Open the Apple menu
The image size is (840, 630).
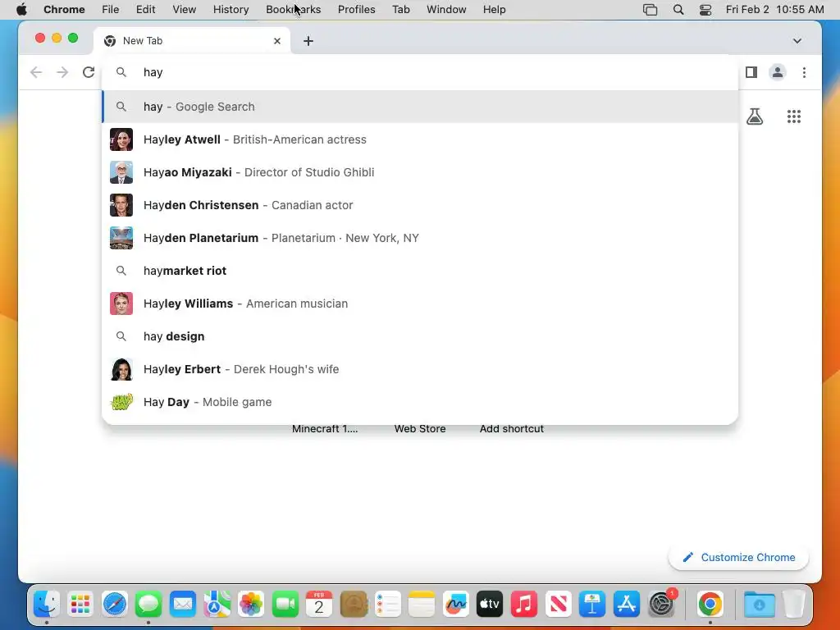click(21, 10)
